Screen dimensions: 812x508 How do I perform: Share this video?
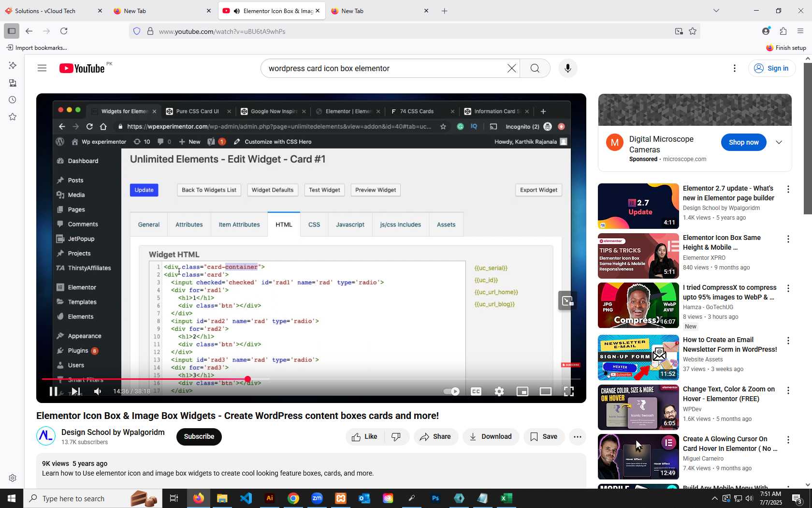click(x=435, y=437)
